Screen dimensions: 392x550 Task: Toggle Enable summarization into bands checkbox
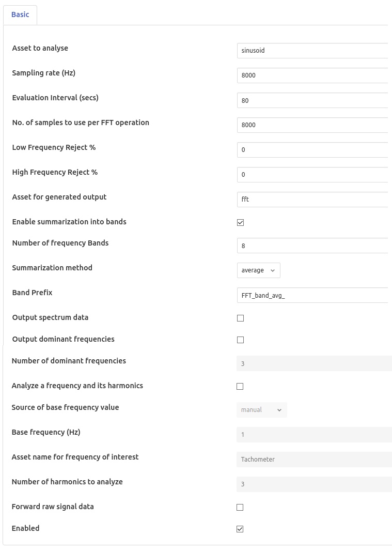click(240, 223)
